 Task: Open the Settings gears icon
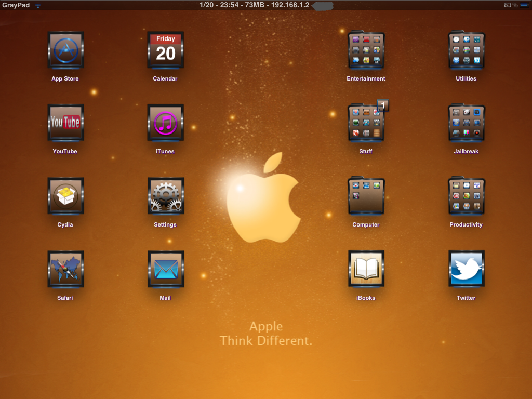click(166, 196)
